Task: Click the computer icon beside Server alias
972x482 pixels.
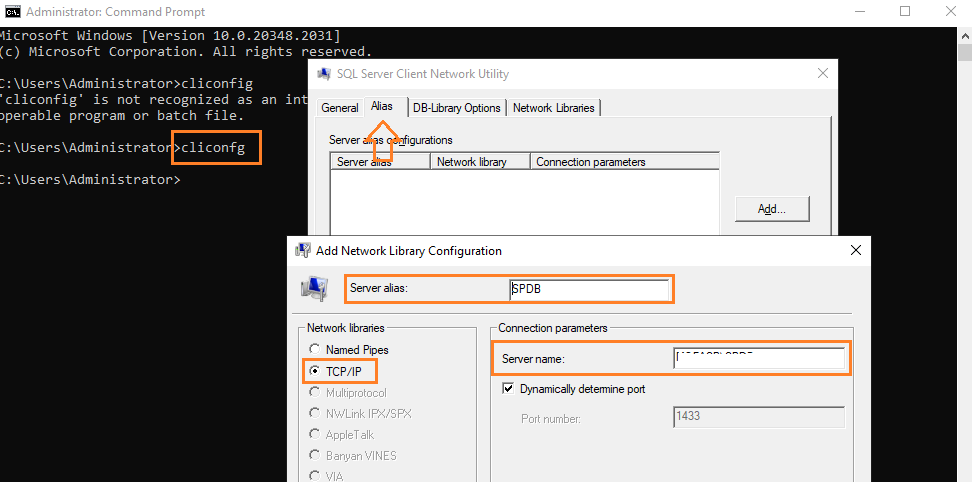Action: (314, 289)
